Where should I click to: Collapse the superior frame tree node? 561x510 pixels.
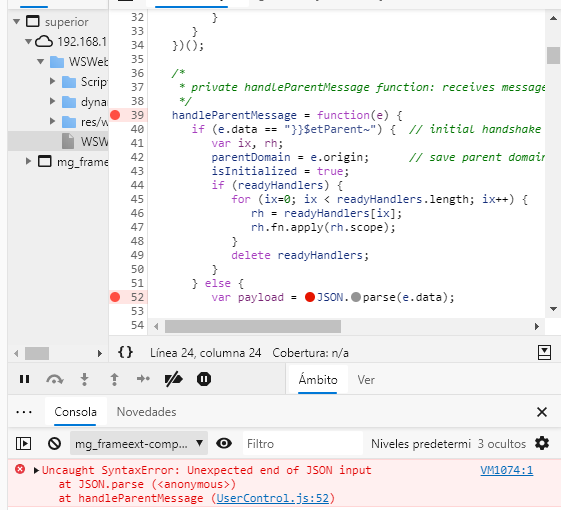click(x=16, y=21)
